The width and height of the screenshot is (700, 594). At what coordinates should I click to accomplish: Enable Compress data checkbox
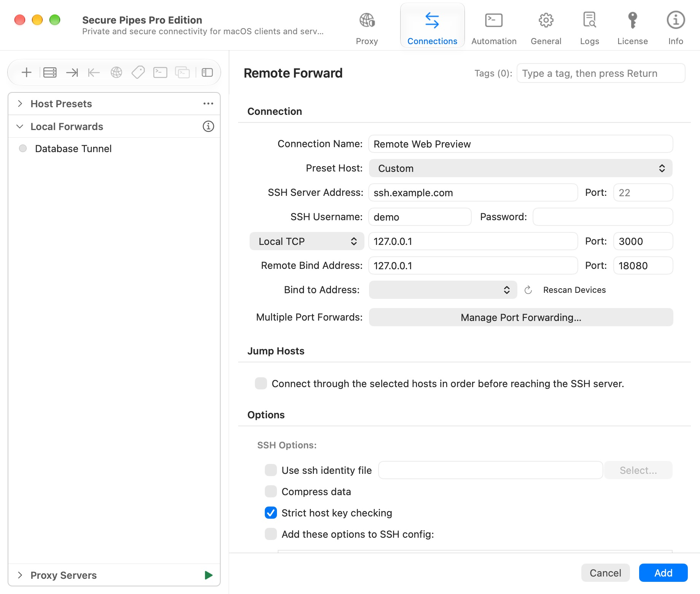[x=271, y=491]
